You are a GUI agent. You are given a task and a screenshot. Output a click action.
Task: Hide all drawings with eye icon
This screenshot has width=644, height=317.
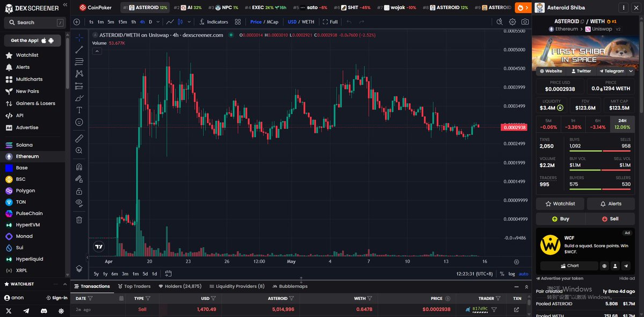click(x=79, y=203)
